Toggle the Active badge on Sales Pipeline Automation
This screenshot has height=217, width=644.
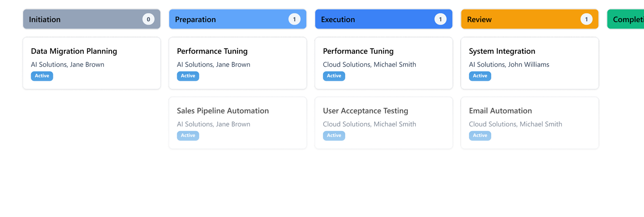[x=188, y=135]
